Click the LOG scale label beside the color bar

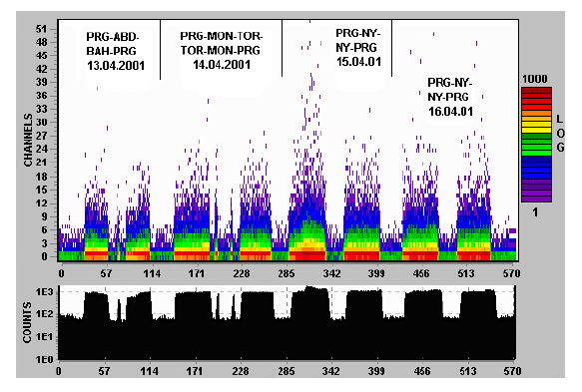(560, 133)
